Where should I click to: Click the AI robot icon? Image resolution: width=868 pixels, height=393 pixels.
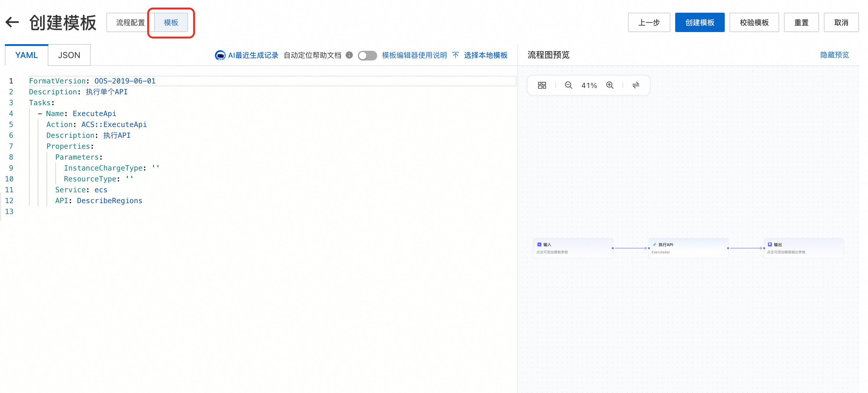[220, 55]
